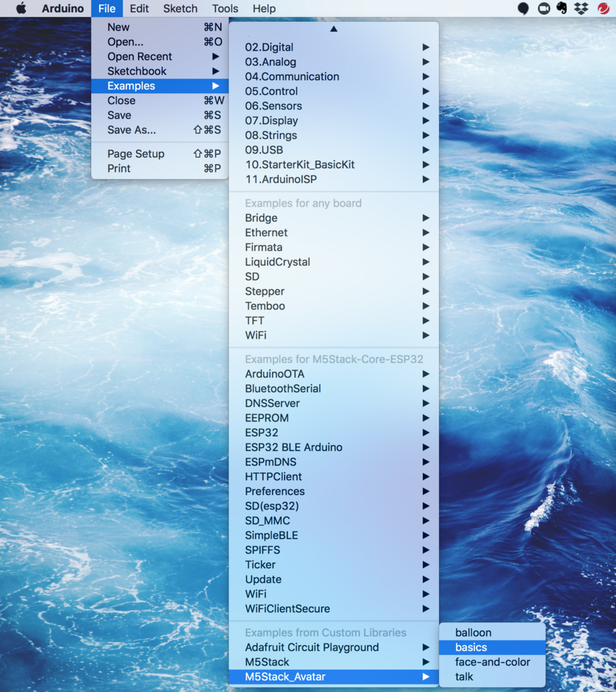Choose New from File menu
This screenshot has height=692, width=616.
click(x=160, y=27)
